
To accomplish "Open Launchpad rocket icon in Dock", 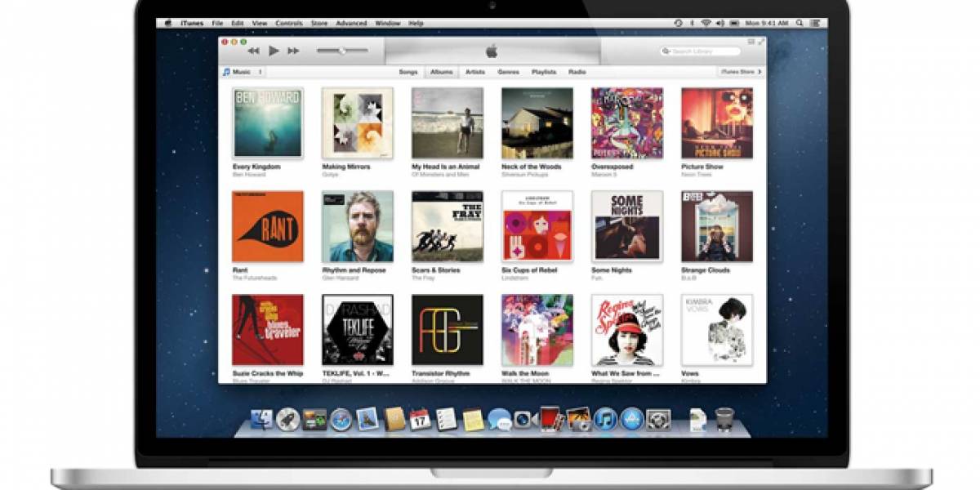I will (x=287, y=419).
